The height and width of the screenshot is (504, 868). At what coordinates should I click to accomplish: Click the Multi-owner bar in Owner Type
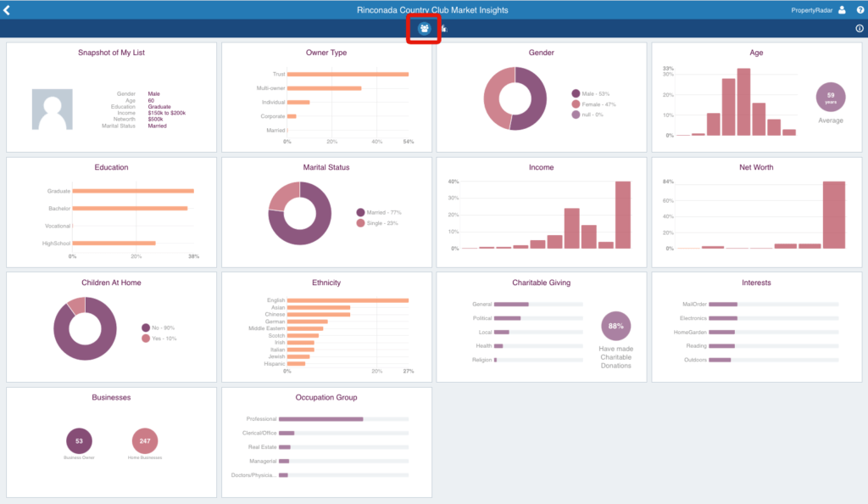325,88
